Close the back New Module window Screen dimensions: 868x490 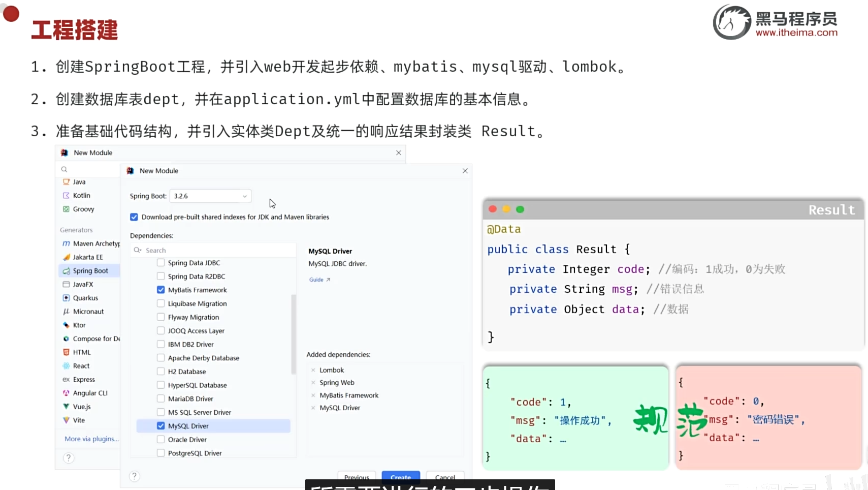[x=399, y=152]
